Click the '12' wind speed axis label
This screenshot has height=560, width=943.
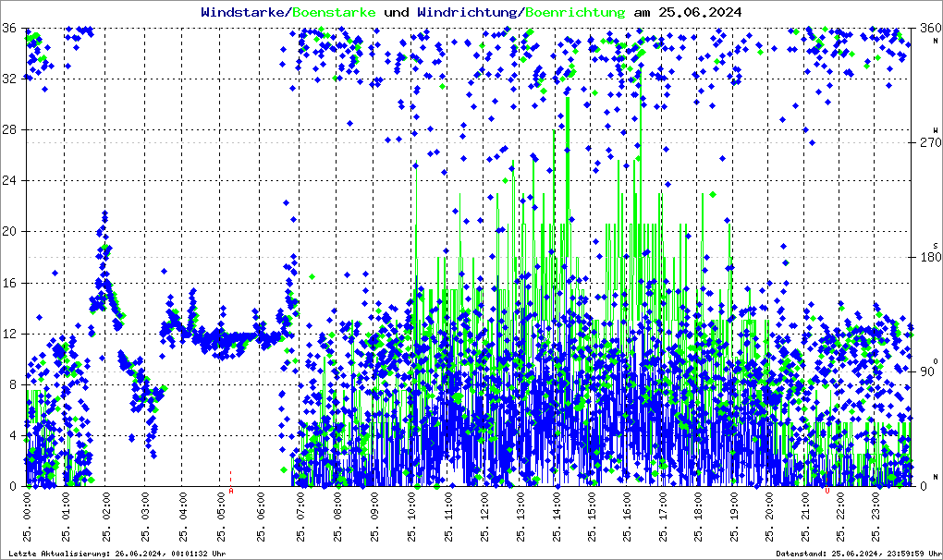click(x=9, y=334)
